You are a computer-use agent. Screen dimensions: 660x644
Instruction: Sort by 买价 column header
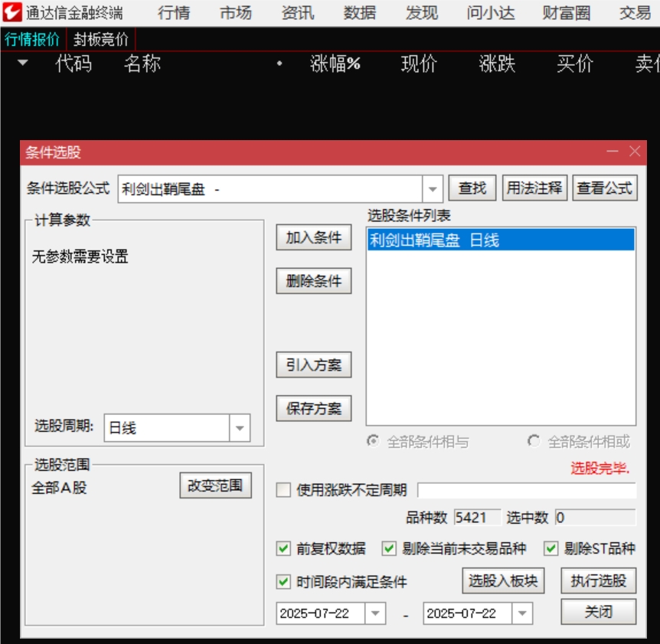click(x=574, y=64)
